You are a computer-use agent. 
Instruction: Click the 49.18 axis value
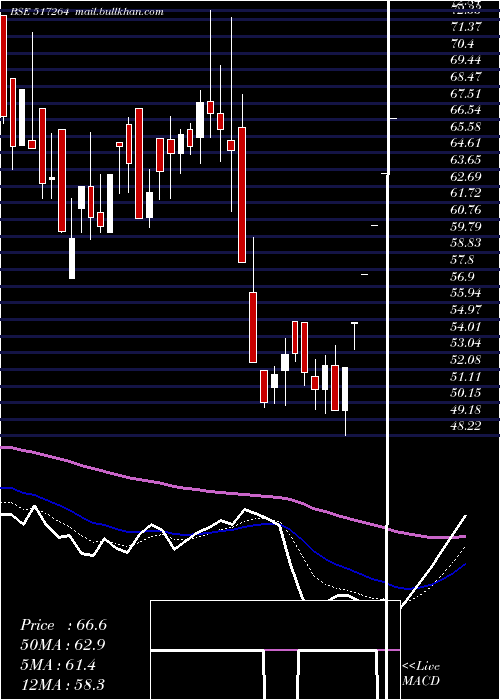point(466,409)
